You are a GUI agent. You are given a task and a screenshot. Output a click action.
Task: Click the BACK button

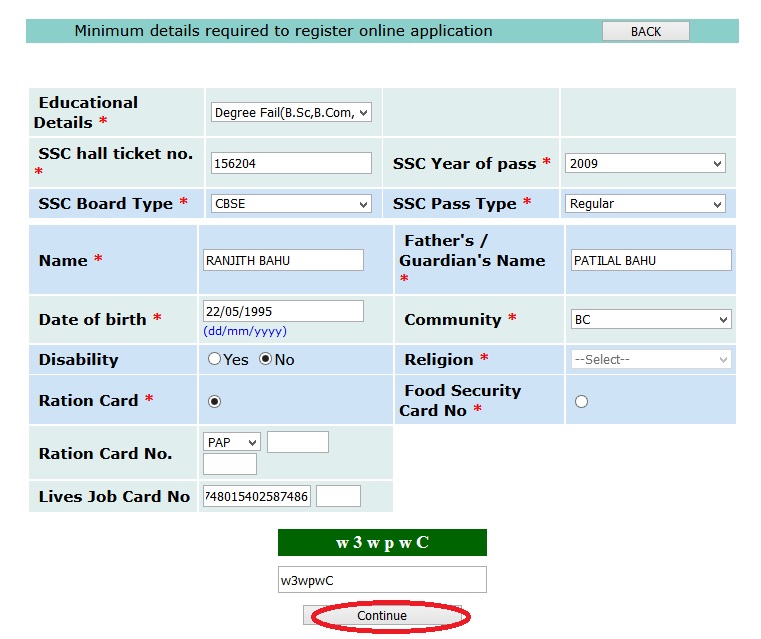(645, 31)
